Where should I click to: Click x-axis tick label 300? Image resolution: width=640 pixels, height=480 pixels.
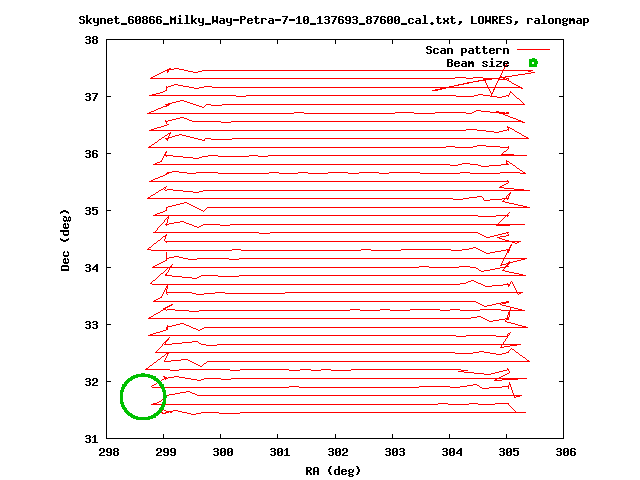coord(223,452)
